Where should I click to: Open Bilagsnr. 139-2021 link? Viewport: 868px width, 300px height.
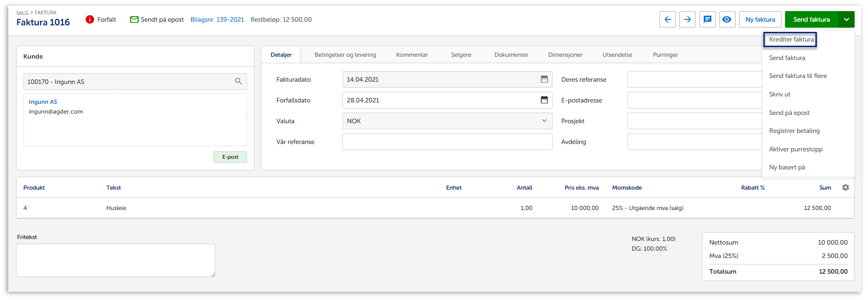[217, 19]
